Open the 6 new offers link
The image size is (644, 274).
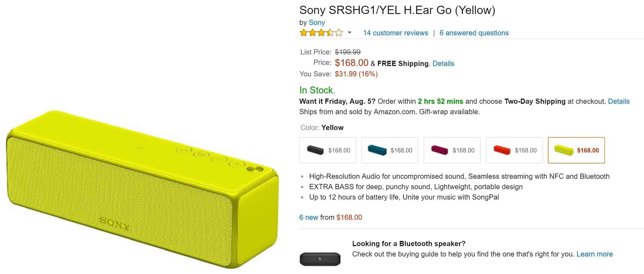pyautogui.click(x=308, y=217)
